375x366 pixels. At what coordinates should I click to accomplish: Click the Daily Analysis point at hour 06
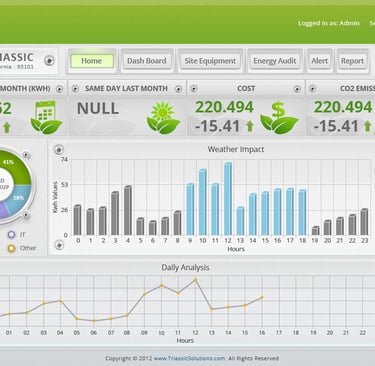tap(94, 321)
